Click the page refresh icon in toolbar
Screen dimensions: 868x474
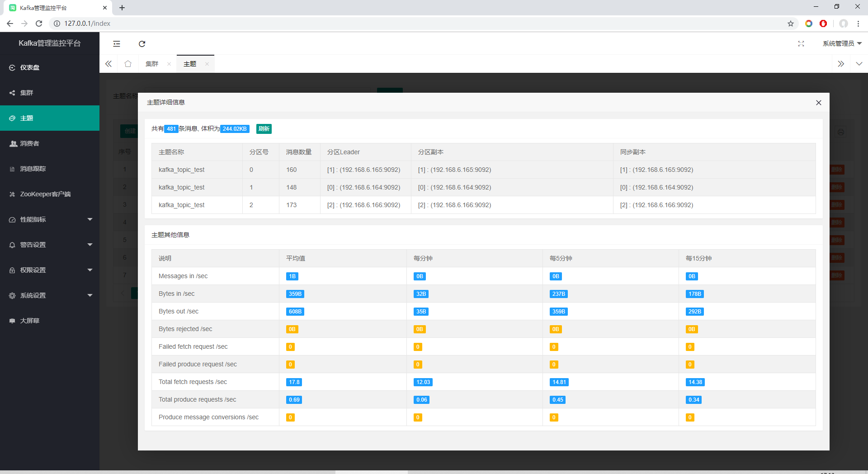(142, 44)
